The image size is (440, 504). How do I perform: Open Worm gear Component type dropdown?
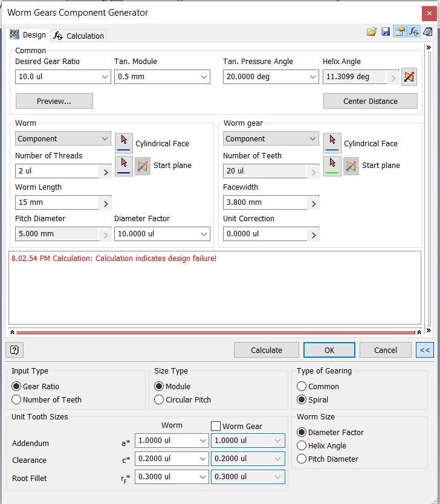[x=312, y=138]
